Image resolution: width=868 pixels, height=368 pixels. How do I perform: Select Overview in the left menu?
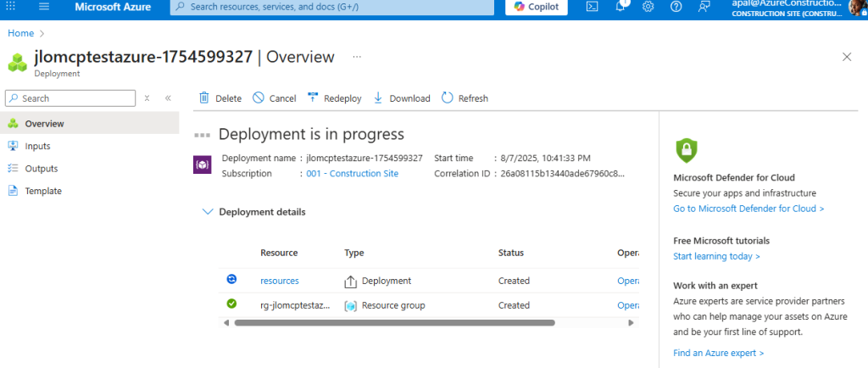pos(90,124)
